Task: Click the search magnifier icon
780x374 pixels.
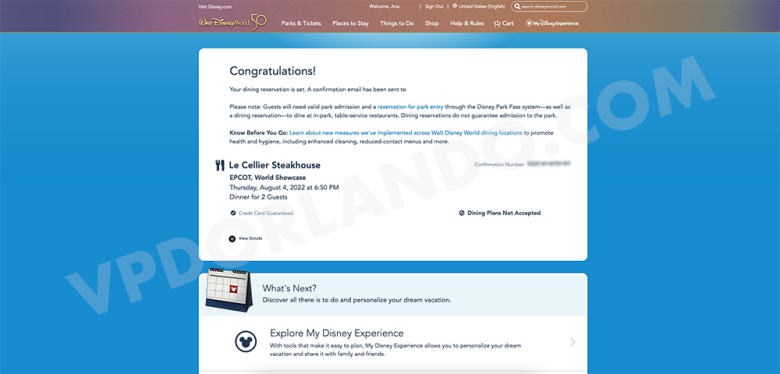Action: coord(517,6)
